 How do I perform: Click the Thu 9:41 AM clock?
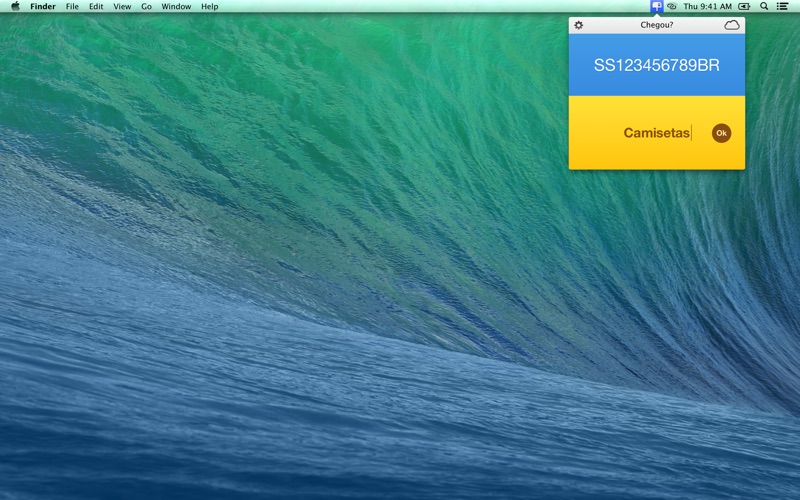click(708, 6)
